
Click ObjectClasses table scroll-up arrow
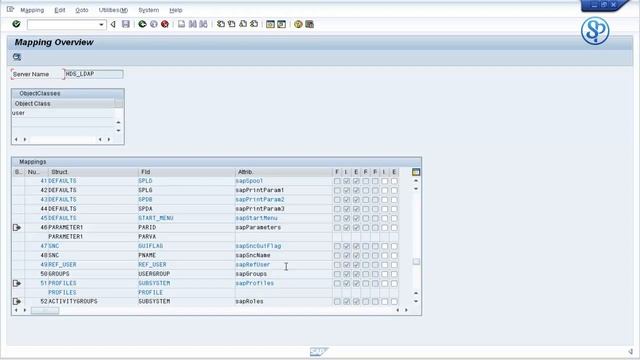click(118, 122)
